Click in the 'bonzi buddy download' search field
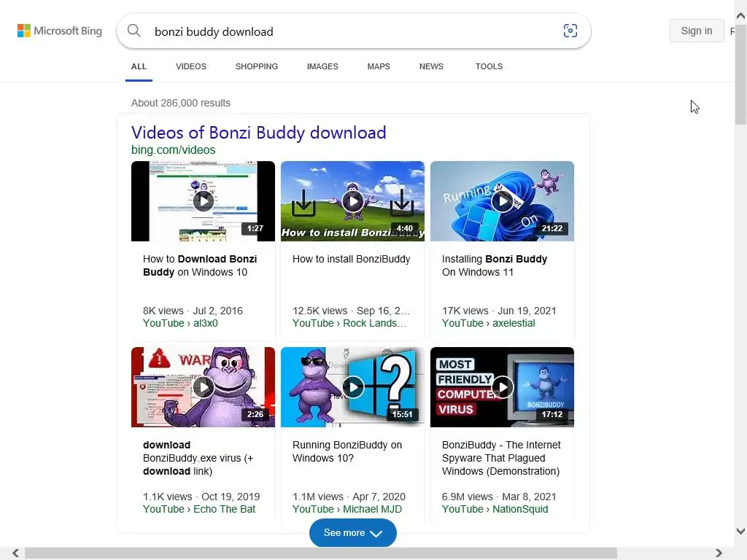 [x=352, y=31]
